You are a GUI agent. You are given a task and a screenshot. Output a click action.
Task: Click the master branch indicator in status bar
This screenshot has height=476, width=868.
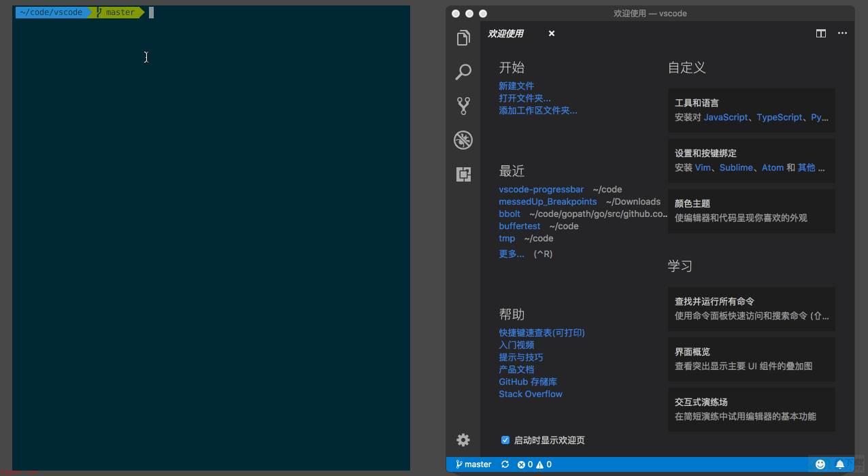[473, 464]
